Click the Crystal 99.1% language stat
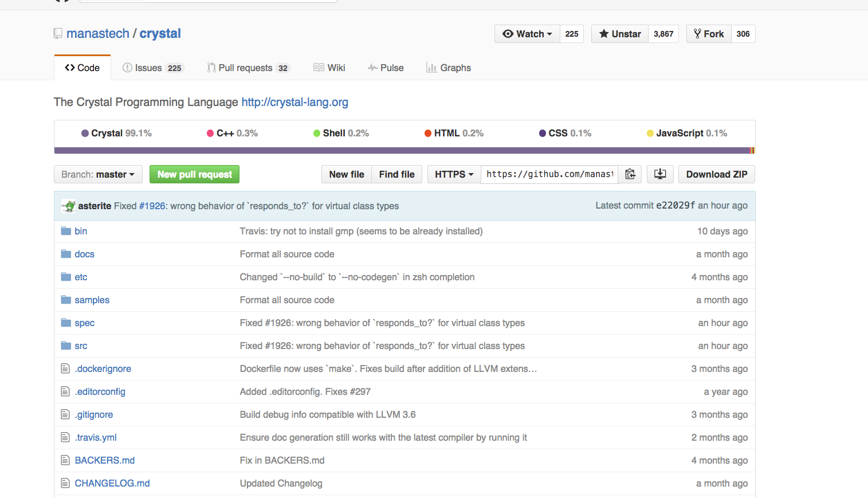 116,133
